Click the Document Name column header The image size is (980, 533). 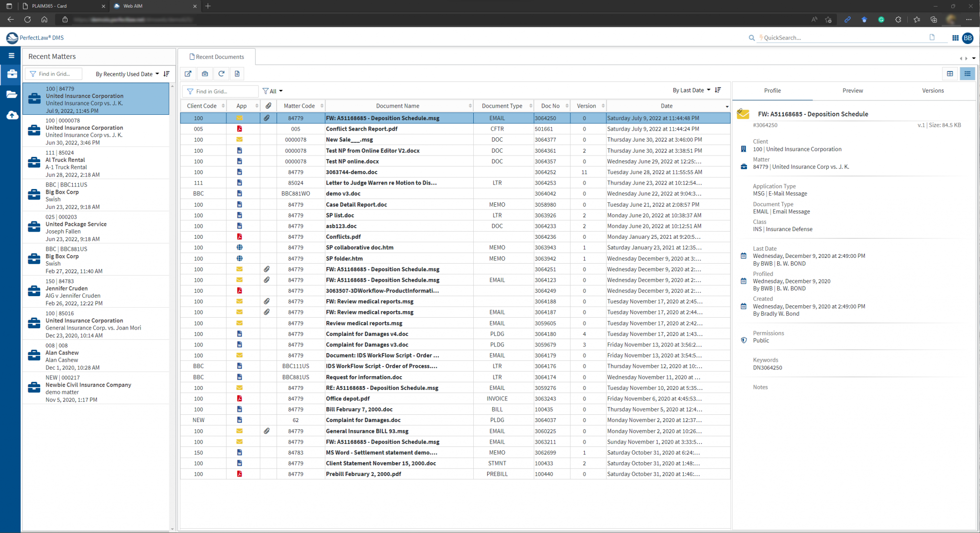click(397, 106)
